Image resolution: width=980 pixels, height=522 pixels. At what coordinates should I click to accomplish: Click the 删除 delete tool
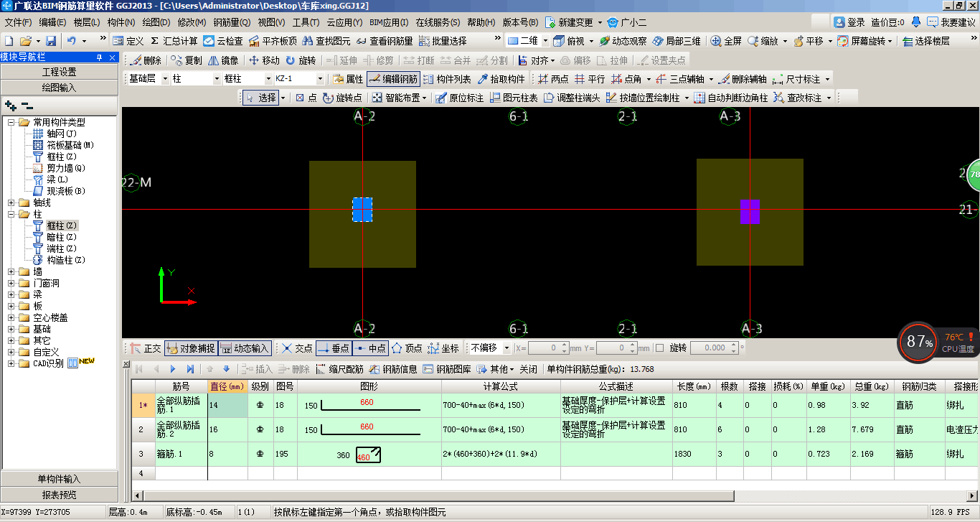click(x=146, y=60)
